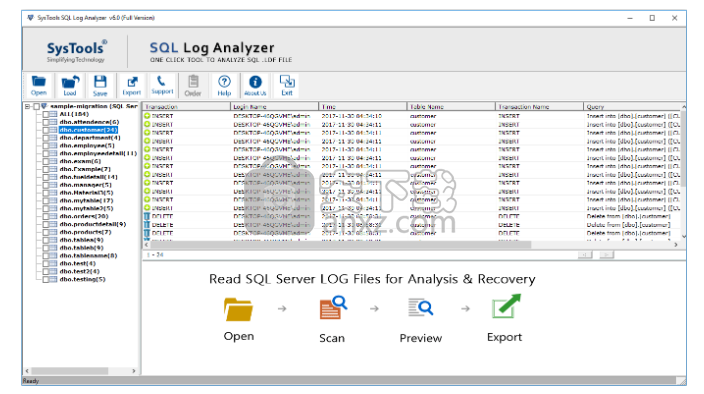Click the grid vertical scrollbar

pos(684,148)
